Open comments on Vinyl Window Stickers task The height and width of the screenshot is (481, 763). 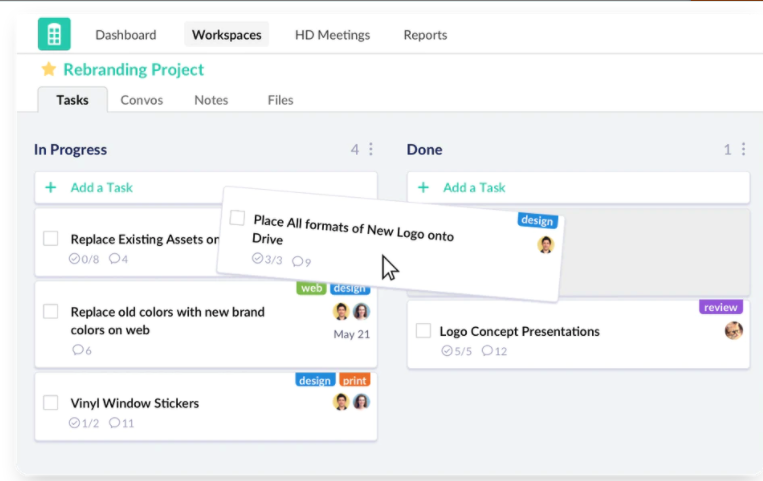click(x=114, y=423)
